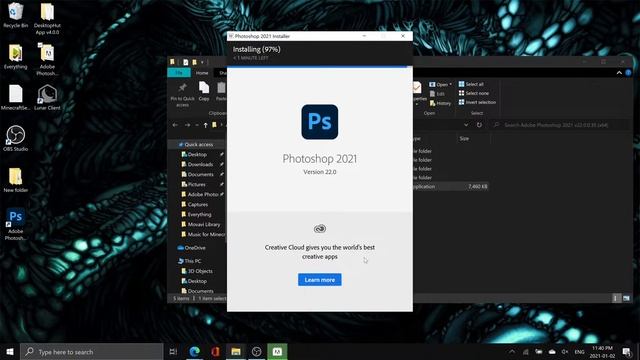Click the volume icon in system tray

pyautogui.click(x=565, y=351)
